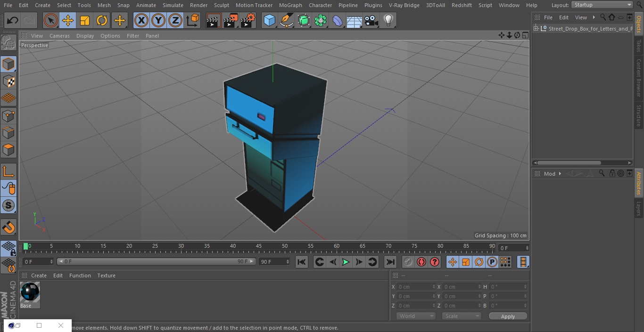
Task: Switch to Polygons mode
Action: pos(8,150)
